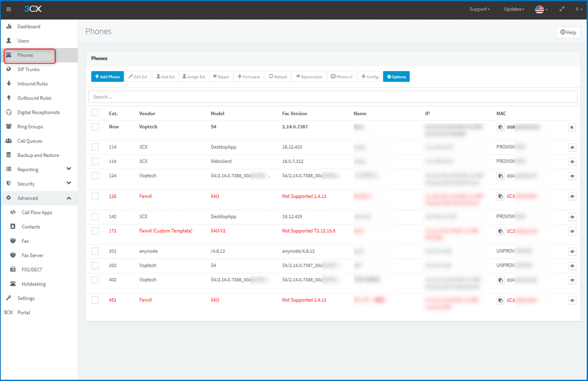Image resolution: width=588 pixels, height=381 pixels.
Task: Click the Reprovision toolbar button
Action: [309, 76]
